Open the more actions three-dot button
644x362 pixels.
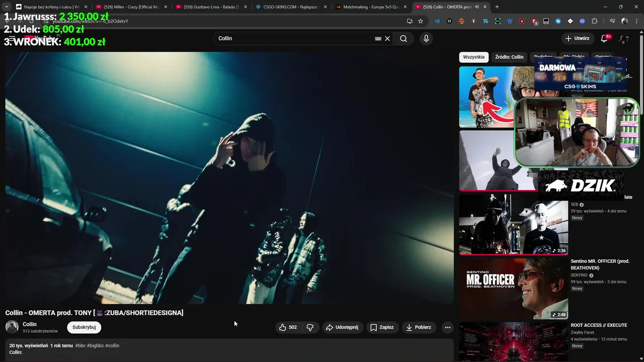(x=447, y=327)
